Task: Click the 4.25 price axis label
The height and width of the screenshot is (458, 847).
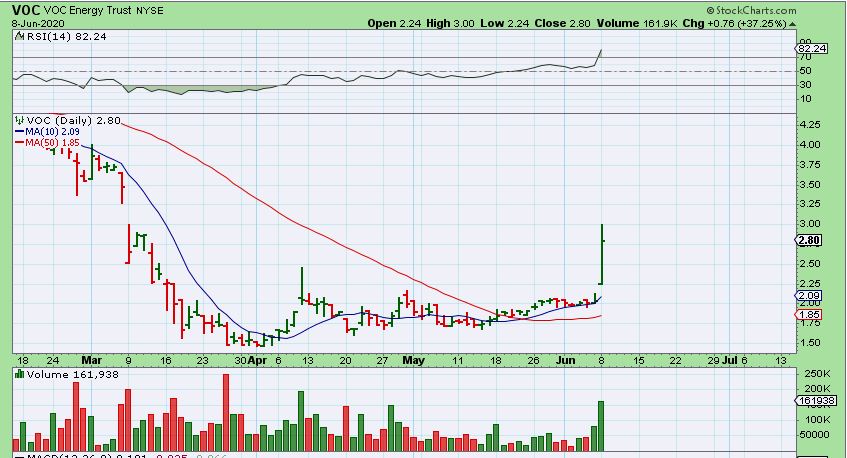Action: tap(810, 125)
